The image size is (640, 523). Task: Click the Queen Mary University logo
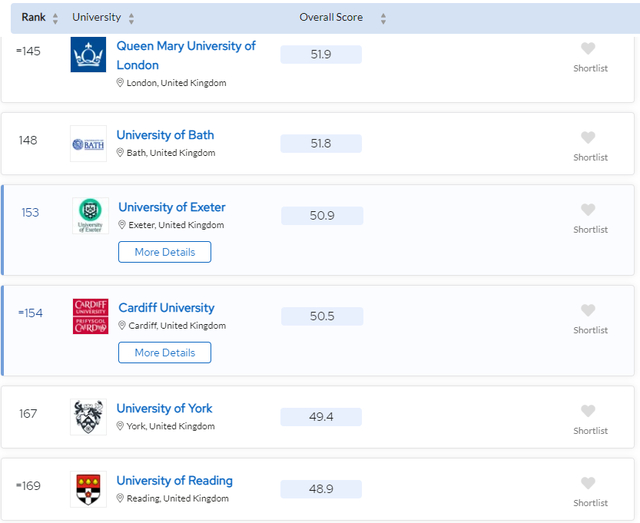[x=88, y=55]
